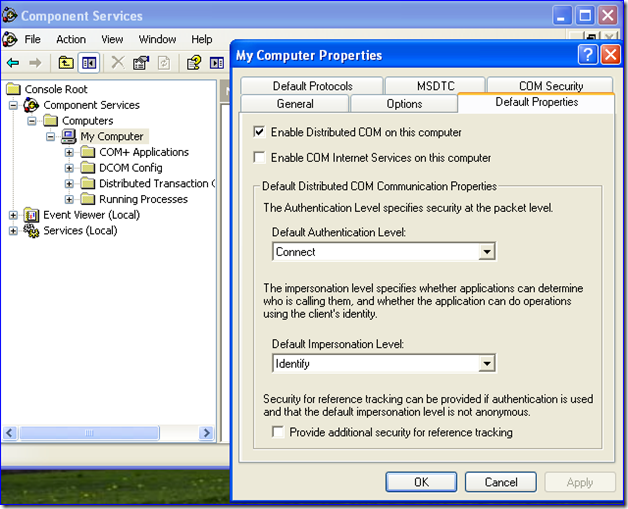
Task: Open the File menu
Action: click(32, 39)
